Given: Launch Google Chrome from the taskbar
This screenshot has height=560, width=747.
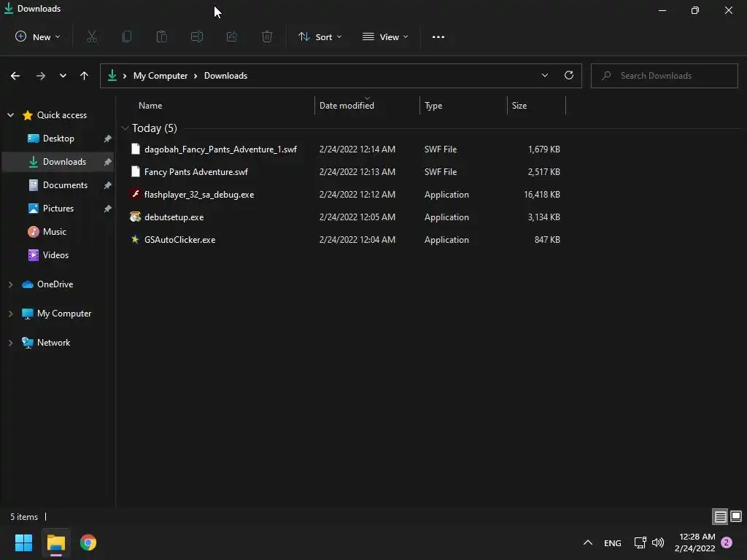Looking at the screenshot, I should point(88,542).
